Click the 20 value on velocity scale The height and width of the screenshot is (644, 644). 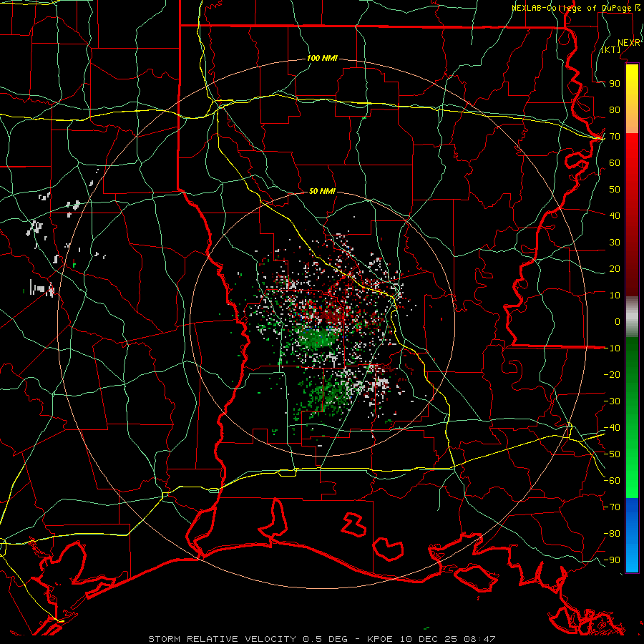[615, 269]
